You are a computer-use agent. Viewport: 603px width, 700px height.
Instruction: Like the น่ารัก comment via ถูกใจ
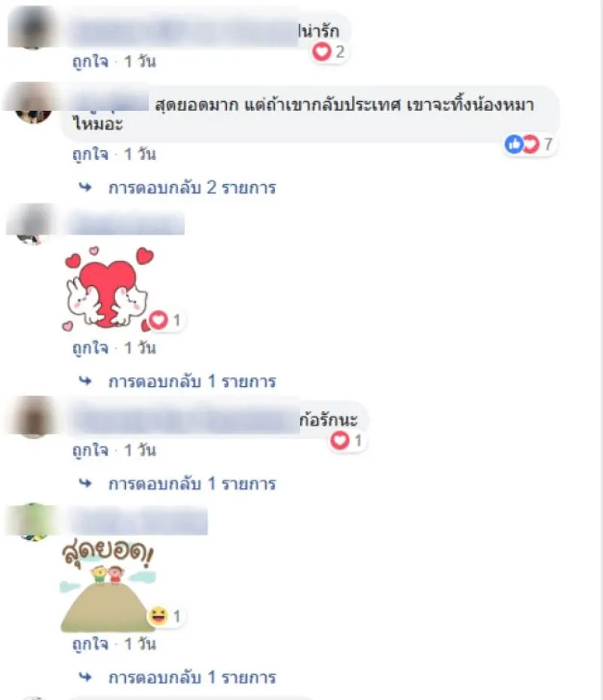[x=90, y=61]
